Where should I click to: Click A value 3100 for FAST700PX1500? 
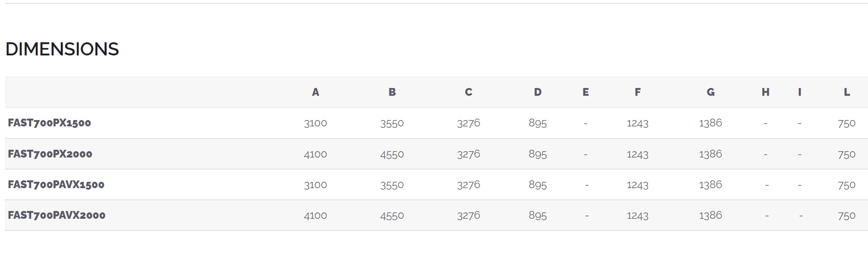coord(315,123)
